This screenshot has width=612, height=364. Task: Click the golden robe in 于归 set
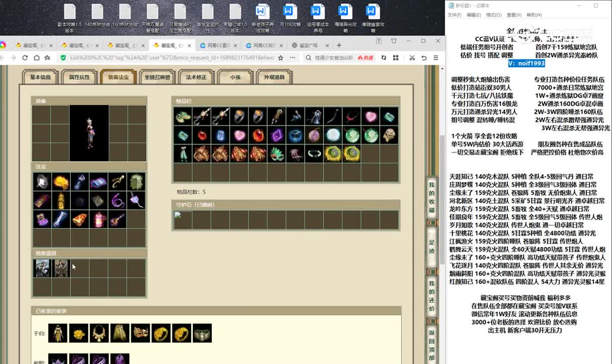pyautogui.click(x=58, y=333)
